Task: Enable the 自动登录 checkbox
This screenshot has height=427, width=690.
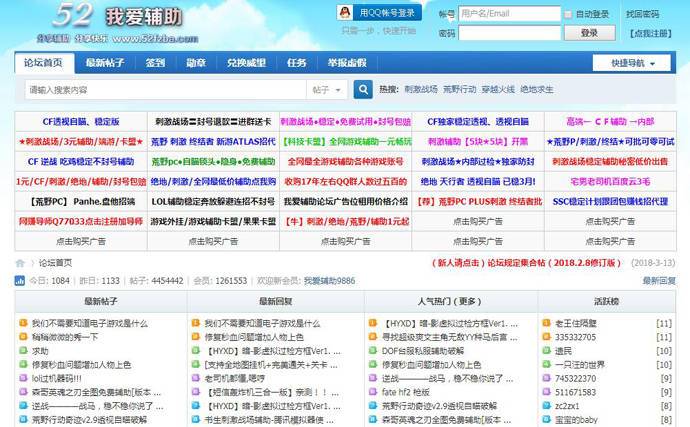Action: [x=568, y=15]
